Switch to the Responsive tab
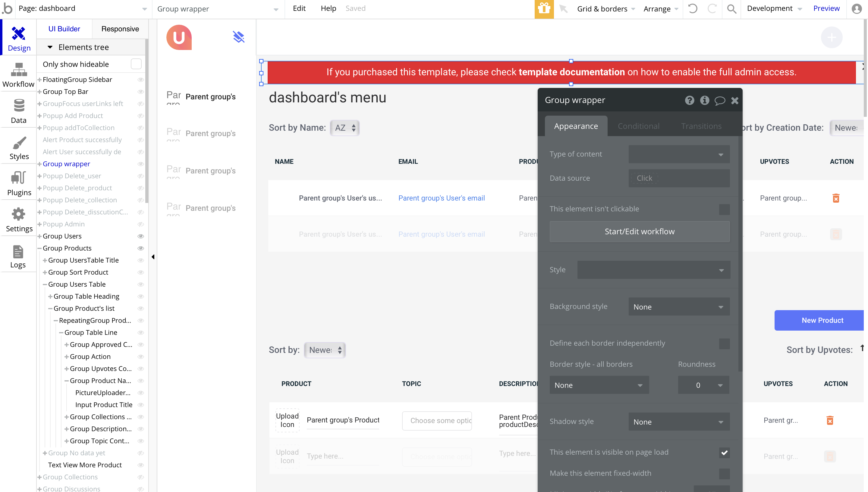Screen dimensions: 868x492 (120, 29)
